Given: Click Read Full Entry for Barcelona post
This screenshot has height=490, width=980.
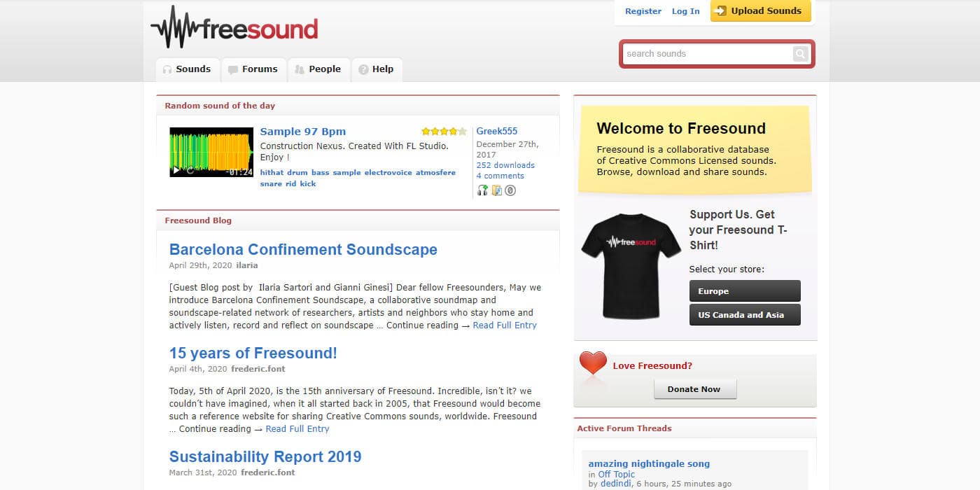Looking at the screenshot, I should pos(505,325).
